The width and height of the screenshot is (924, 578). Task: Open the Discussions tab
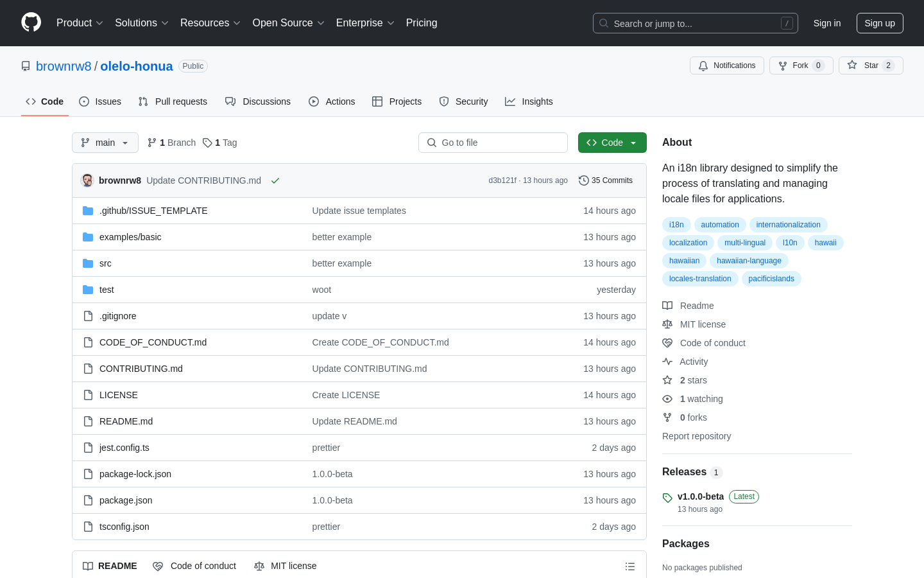pyautogui.click(x=258, y=101)
